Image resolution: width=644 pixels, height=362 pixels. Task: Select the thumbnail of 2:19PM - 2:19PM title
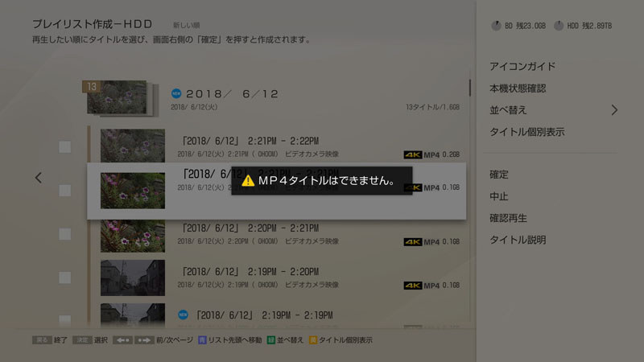click(x=133, y=315)
